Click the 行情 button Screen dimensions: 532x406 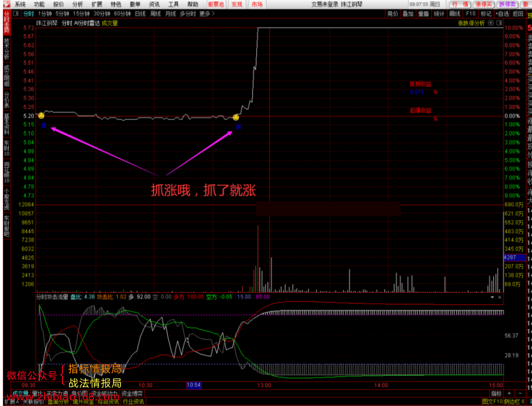click(460, 5)
